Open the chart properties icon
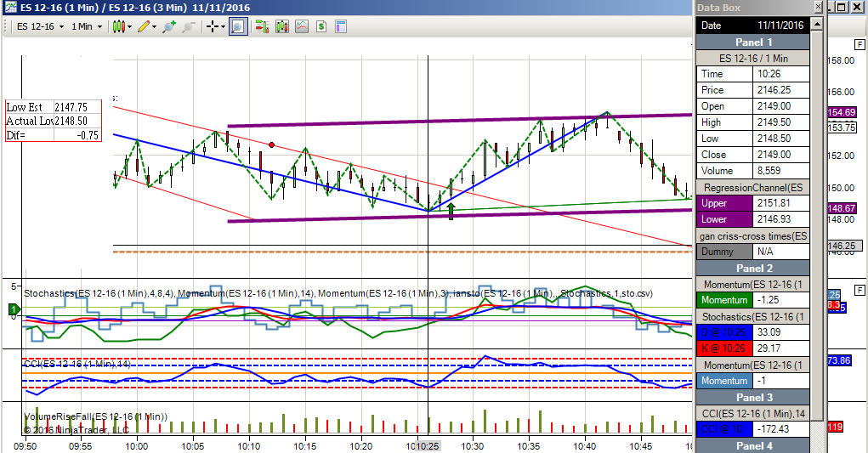868x453 pixels. [x=341, y=26]
